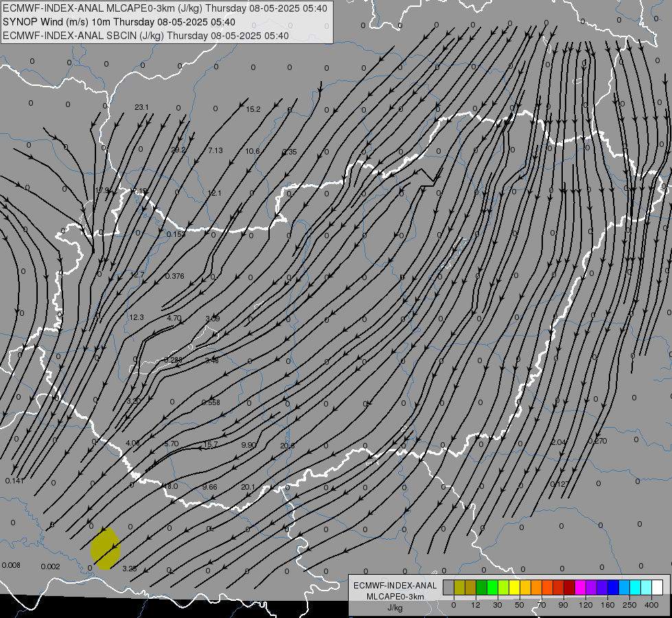This screenshot has width=672, height=618.
Task: Click the map value '5.70'
Action: (x=172, y=444)
